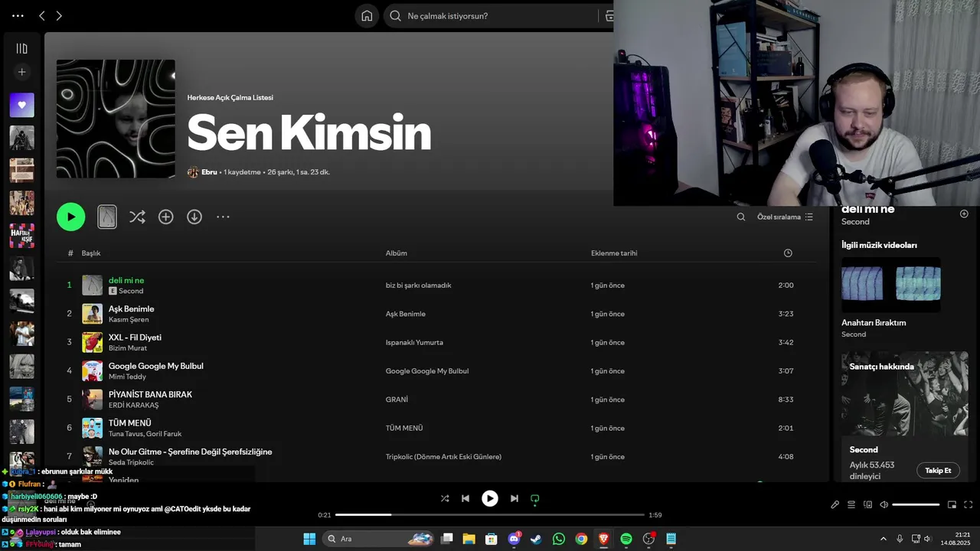The height and width of the screenshot is (551, 980).
Task: Open artist 'Second' in first track row
Action: pyautogui.click(x=131, y=291)
